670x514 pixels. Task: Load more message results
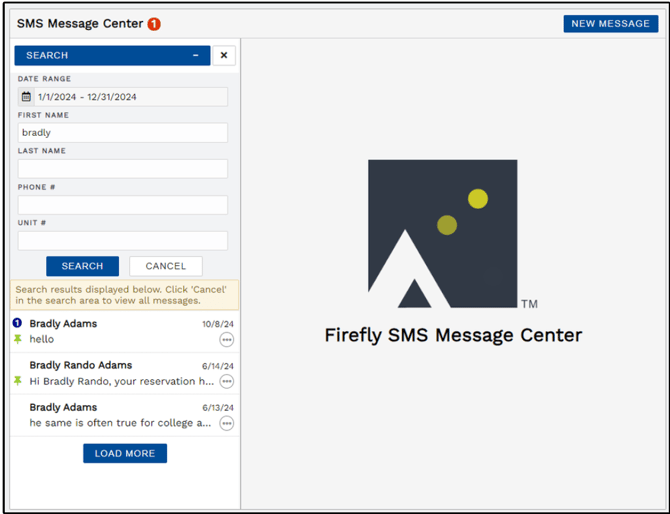tap(125, 453)
